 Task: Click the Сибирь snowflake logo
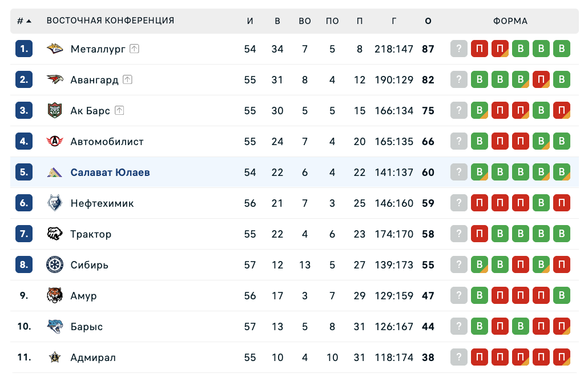coord(55,265)
